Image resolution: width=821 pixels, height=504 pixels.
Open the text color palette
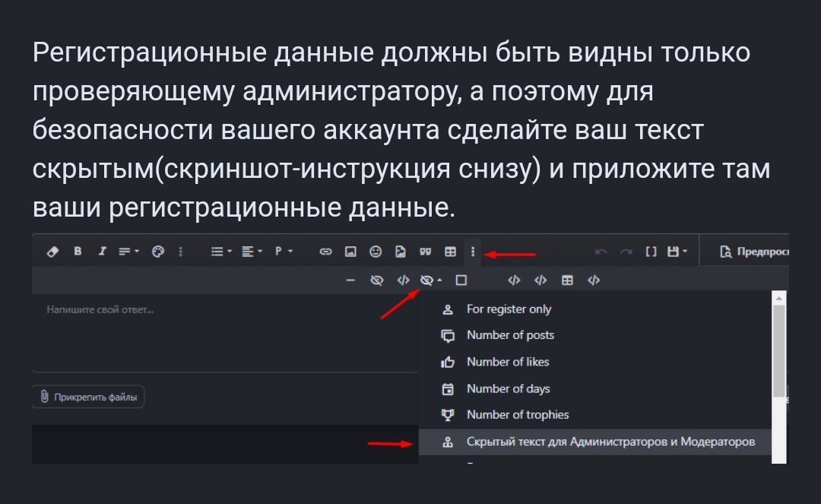coord(158,252)
